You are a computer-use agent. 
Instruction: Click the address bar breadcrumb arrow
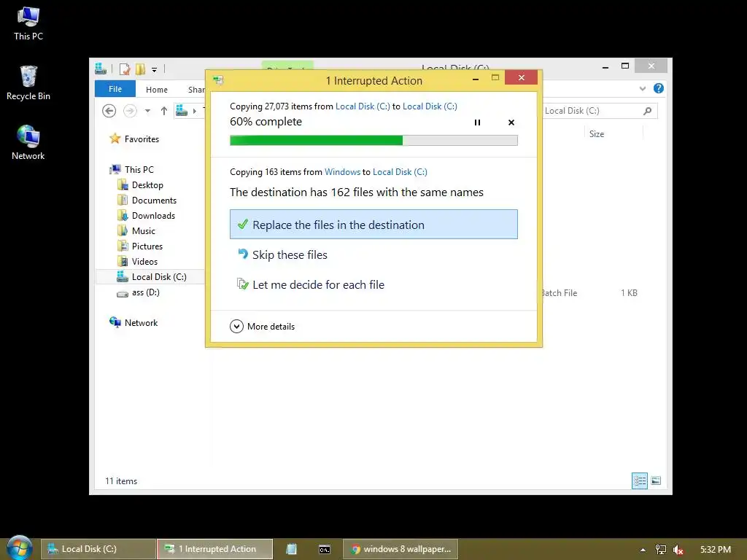click(194, 111)
